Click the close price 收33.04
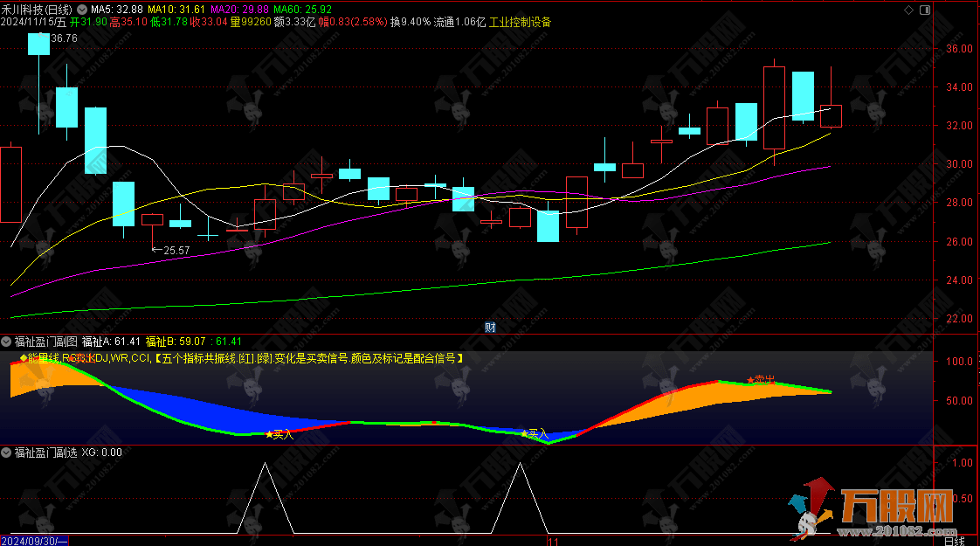This screenshot has height=546, width=980. point(209,22)
